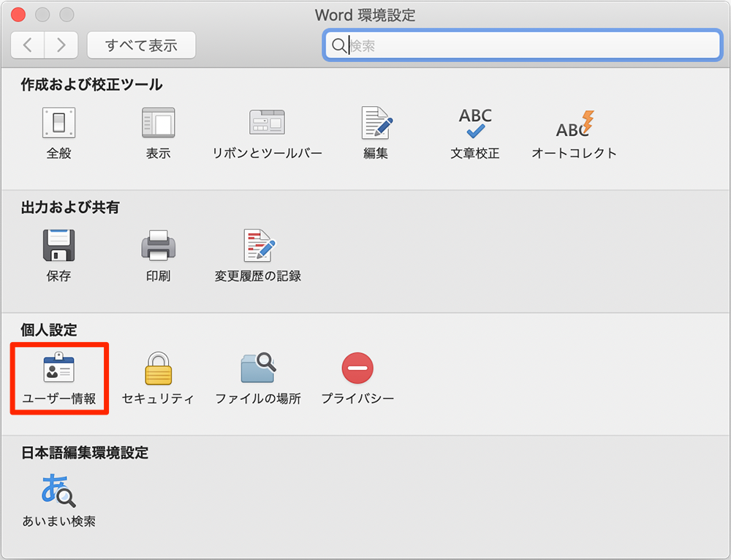Click the すべて表示 (Show All) button
731x560 pixels.
(141, 45)
